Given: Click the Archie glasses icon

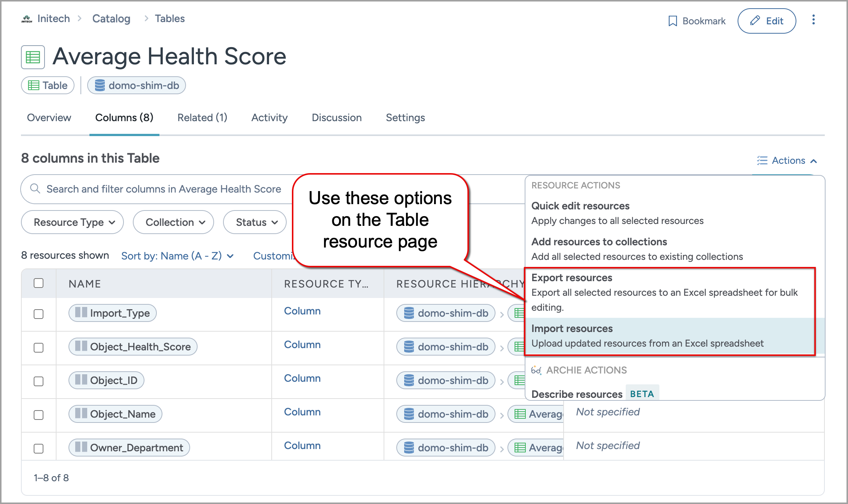Looking at the screenshot, I should click(536, 370).
